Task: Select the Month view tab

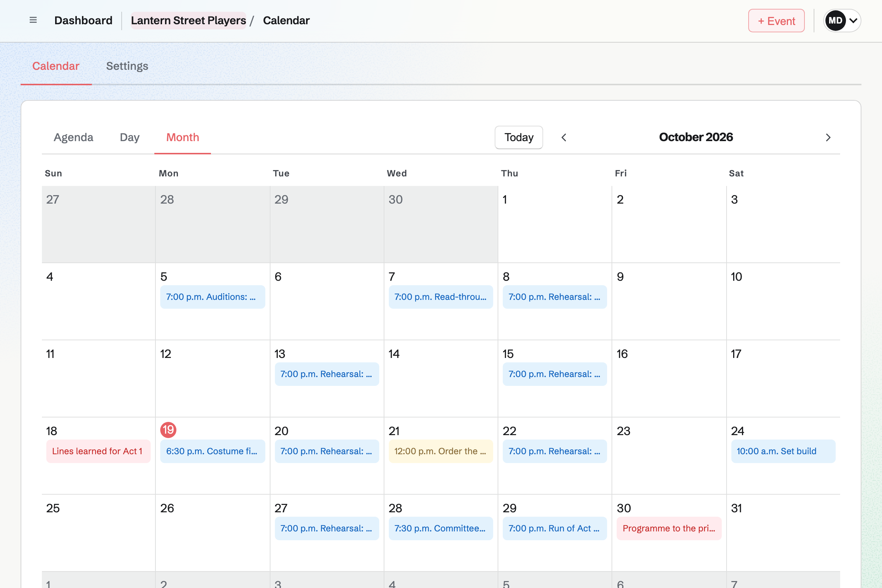Action: (183, 137)
